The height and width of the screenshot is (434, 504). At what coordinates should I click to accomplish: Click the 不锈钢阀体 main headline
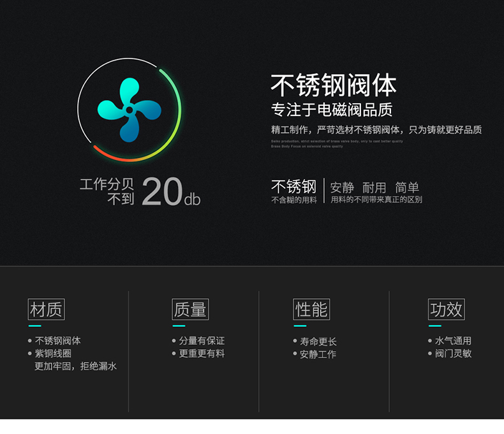(x=334, y=85)
